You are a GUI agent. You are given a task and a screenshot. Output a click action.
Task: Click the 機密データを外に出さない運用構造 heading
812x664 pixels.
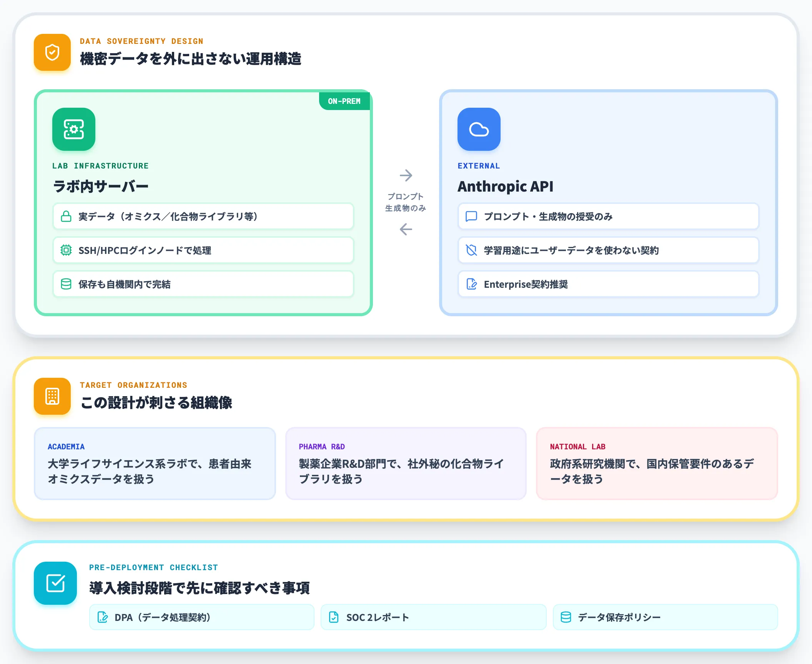[x=191, y=59]
